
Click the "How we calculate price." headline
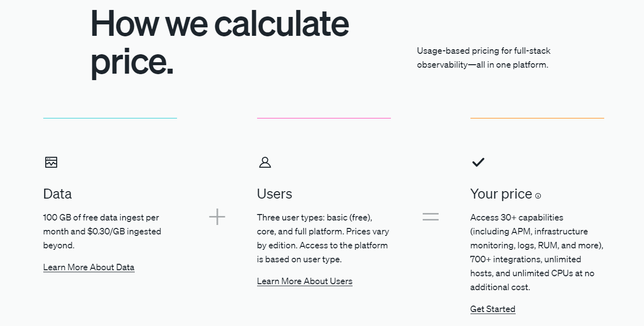point(219,42)
